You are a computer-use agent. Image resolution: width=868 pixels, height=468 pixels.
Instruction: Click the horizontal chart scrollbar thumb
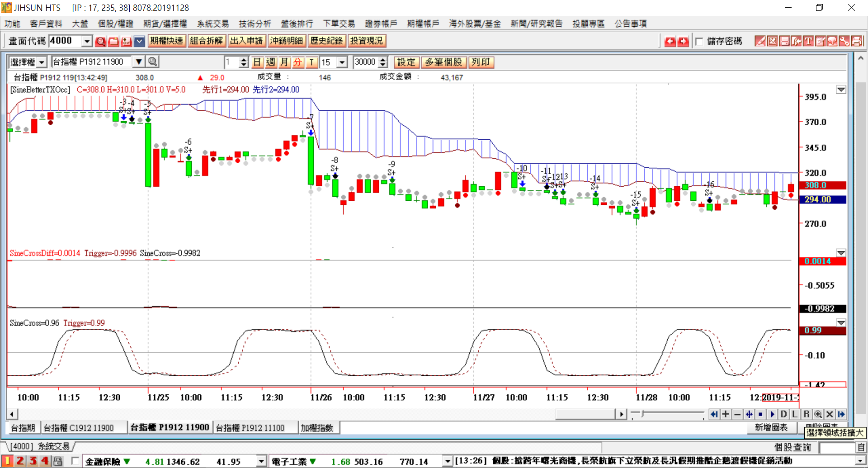coord(585,414)
